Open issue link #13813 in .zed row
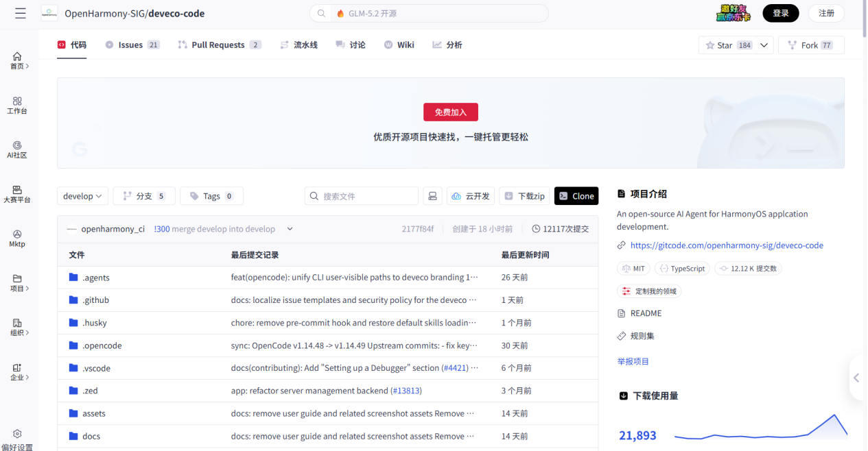Image resolution: width=868 pixels, height=451 pixels. click(x=406, y=391)
